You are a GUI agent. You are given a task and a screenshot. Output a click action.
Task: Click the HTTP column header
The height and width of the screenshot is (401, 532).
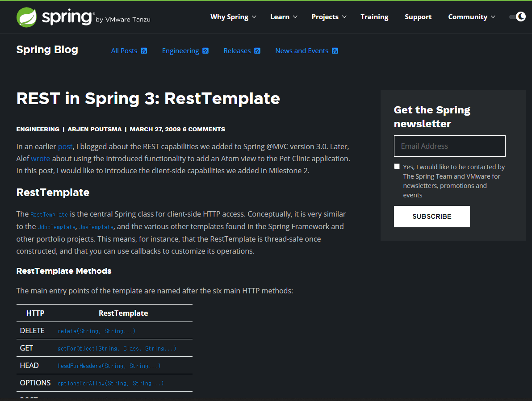click(x=35, y=313)
